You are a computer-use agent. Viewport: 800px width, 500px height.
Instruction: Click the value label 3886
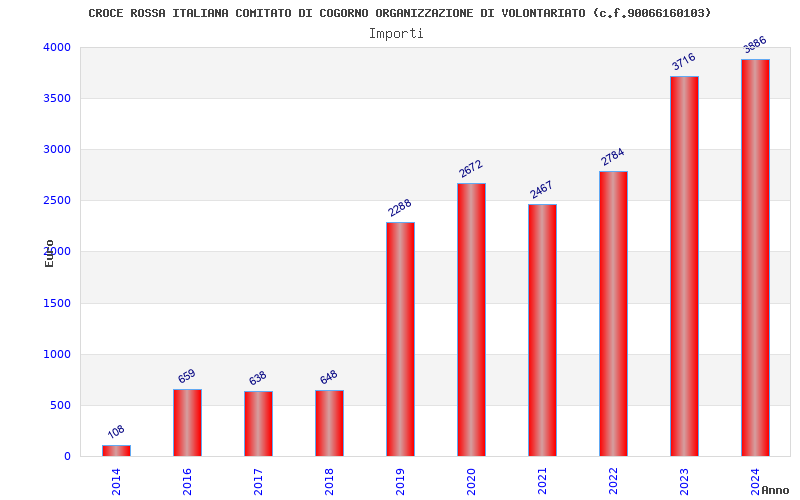pos(755,44)
